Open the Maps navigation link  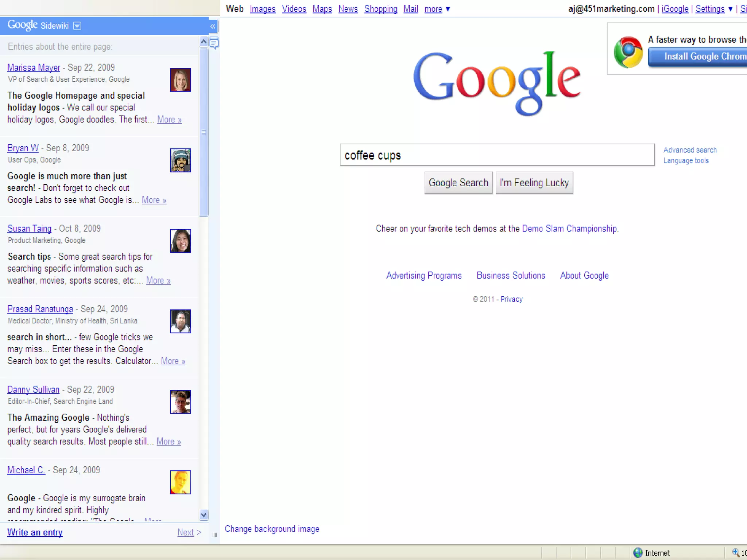pyautogui.click(x=322, y=9)
